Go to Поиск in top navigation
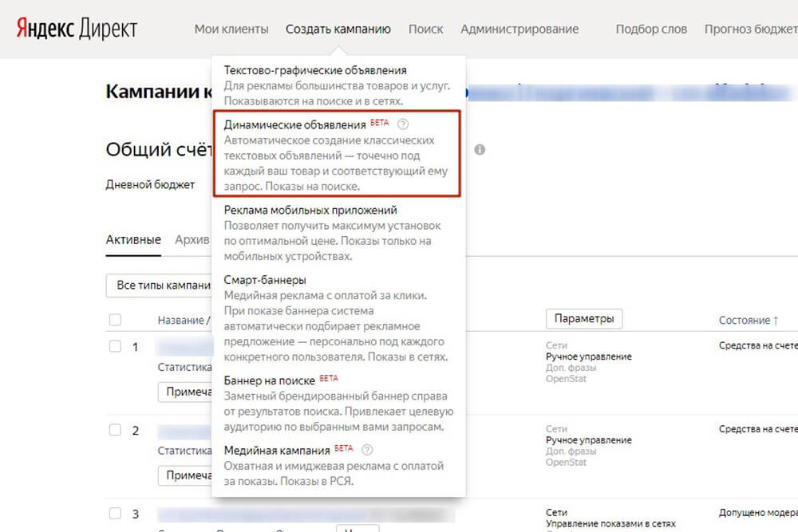The height and width of the screenshot is (532, 798). [425, 29]
